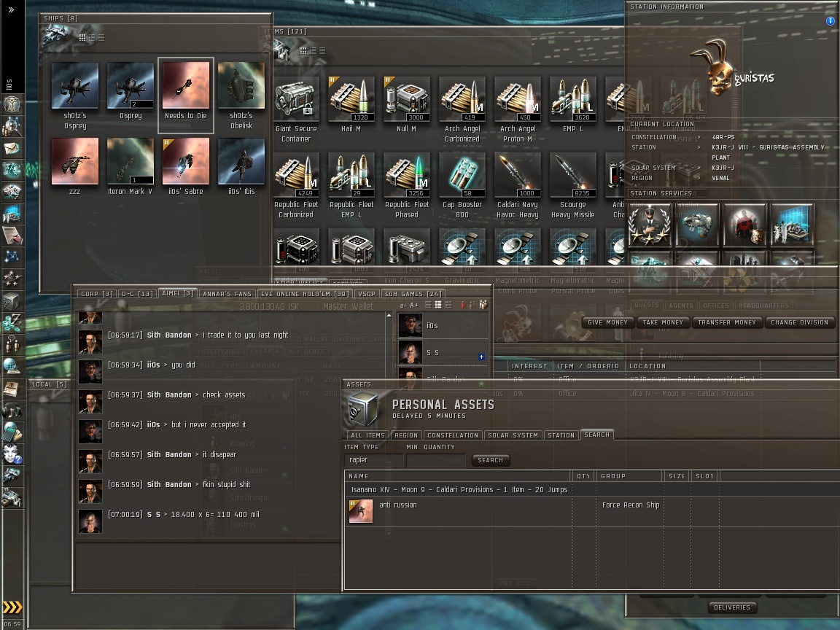
Task: Open the in-game Browser globe icon
Action: [x=12, y=367]
